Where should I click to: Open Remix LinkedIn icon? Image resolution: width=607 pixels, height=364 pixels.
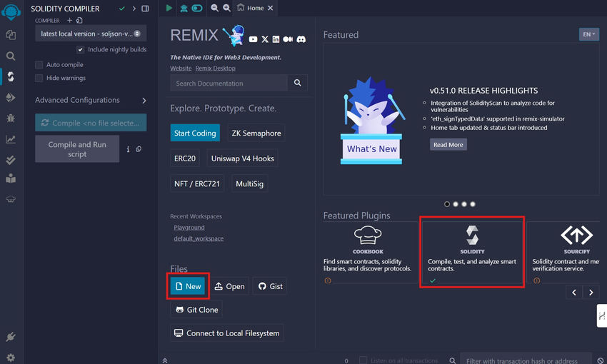tap(276, 39)
